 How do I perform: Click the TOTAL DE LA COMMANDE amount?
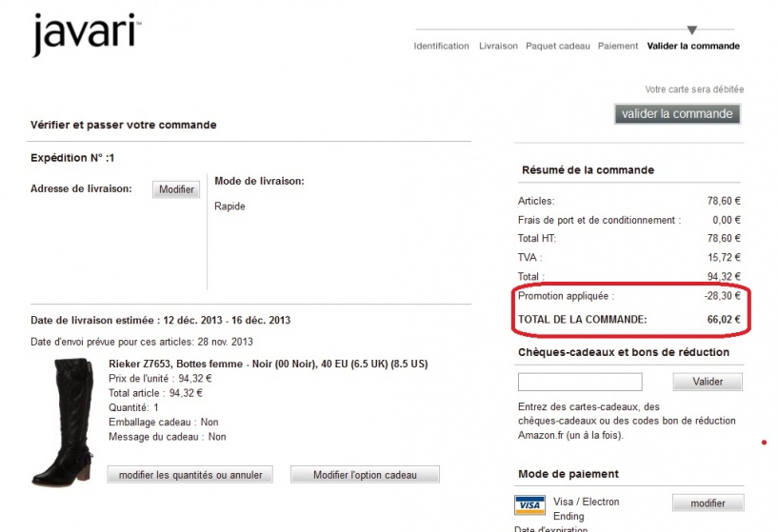coord(722,320)
